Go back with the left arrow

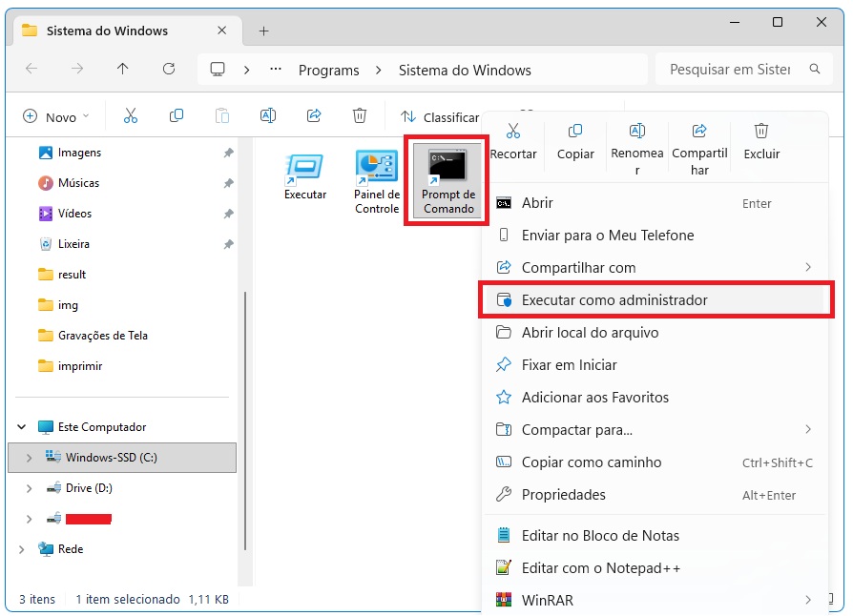tap(31, 69)
